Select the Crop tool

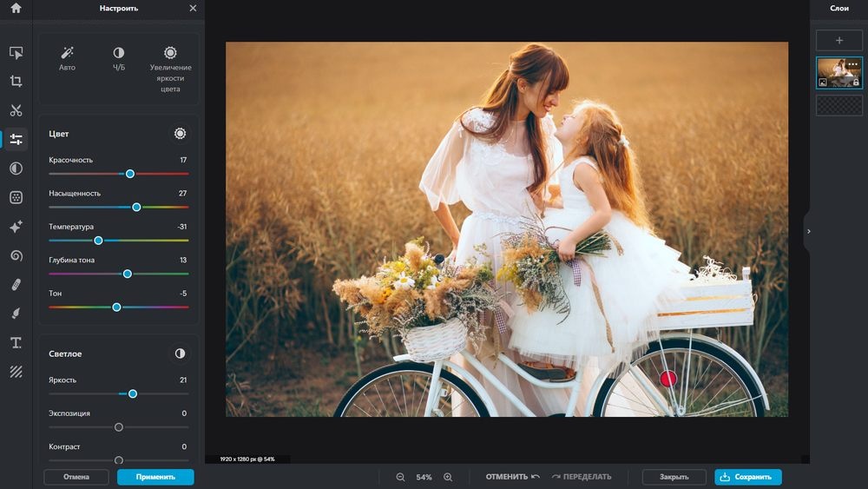(16, 82)
